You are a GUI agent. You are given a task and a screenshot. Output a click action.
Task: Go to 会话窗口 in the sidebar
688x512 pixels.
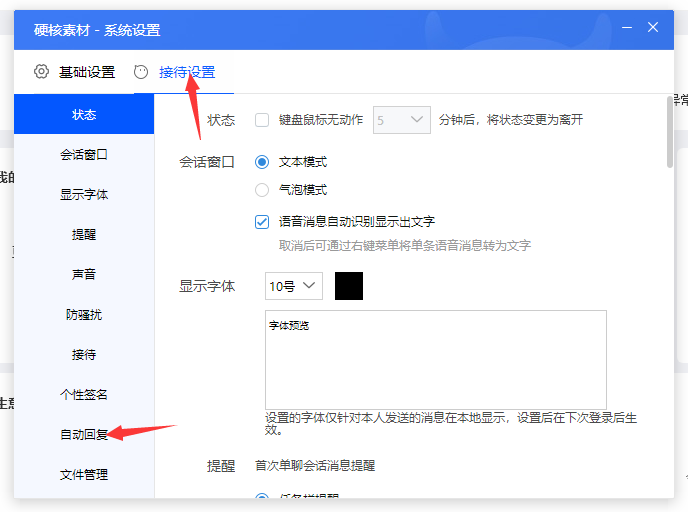[x=84, y=154]
